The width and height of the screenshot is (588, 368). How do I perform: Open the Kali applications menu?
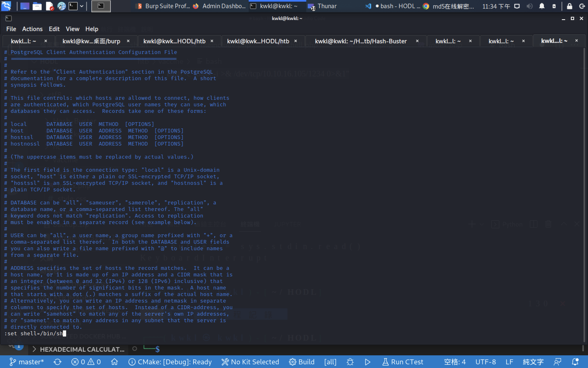click(x=6, y=6)
